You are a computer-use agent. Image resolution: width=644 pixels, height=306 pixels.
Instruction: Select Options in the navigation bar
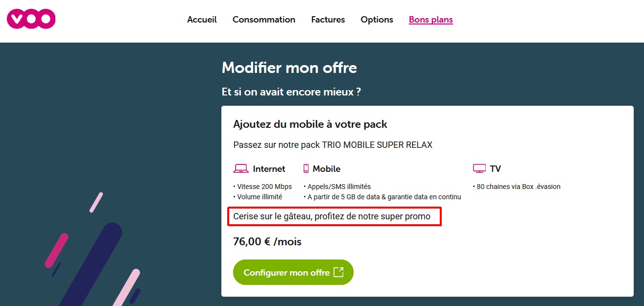377,20
